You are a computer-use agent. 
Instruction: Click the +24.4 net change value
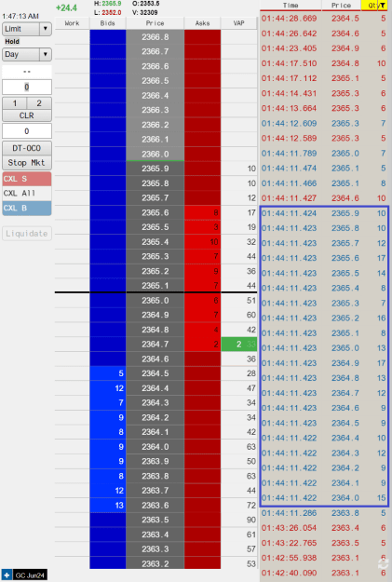(x=66, y=7)
